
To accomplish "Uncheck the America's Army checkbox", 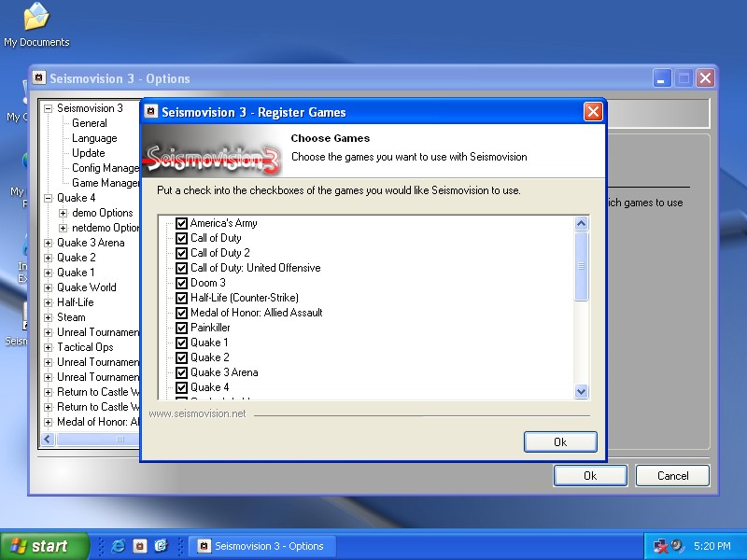I will coord(182,223).
